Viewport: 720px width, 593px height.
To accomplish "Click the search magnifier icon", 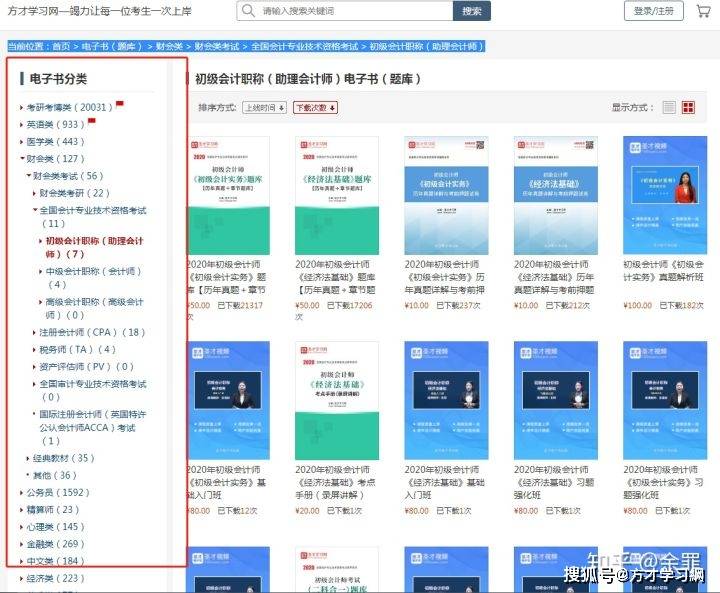I will (x=248, y=11).
